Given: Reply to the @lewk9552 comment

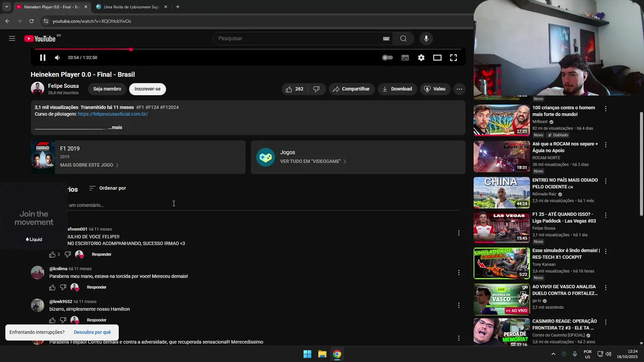Looking at the screenshot, I should 97,320.
